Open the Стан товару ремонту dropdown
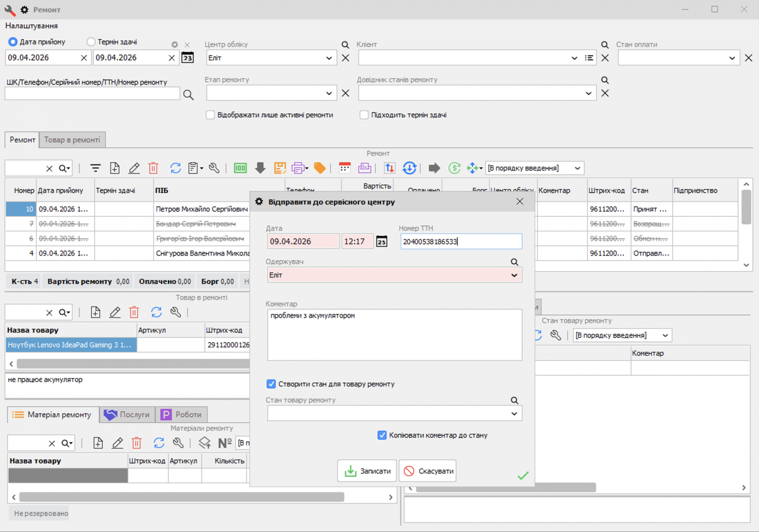 click(x=514, y=414)
